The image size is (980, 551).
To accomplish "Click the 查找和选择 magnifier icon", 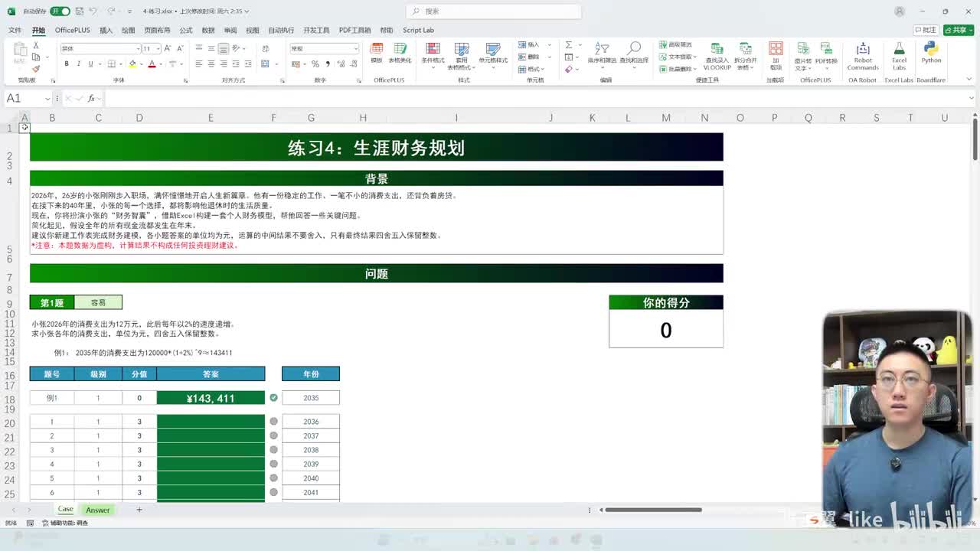I will (634, 48).
